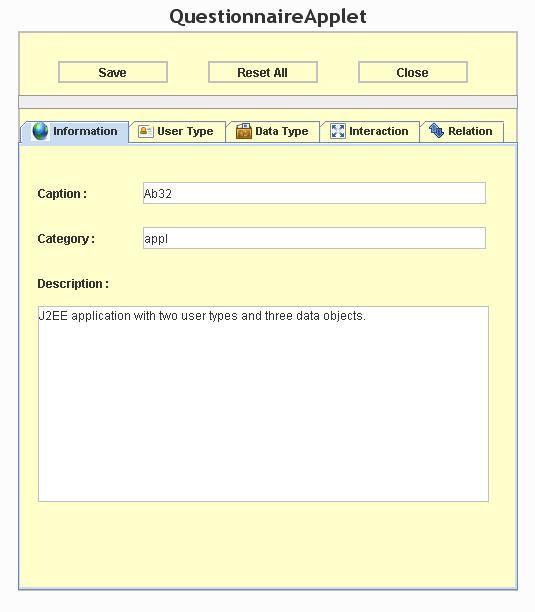Click the ID card icon for User Type
This screenshot has height=612, width=535.
pos(146,131)
